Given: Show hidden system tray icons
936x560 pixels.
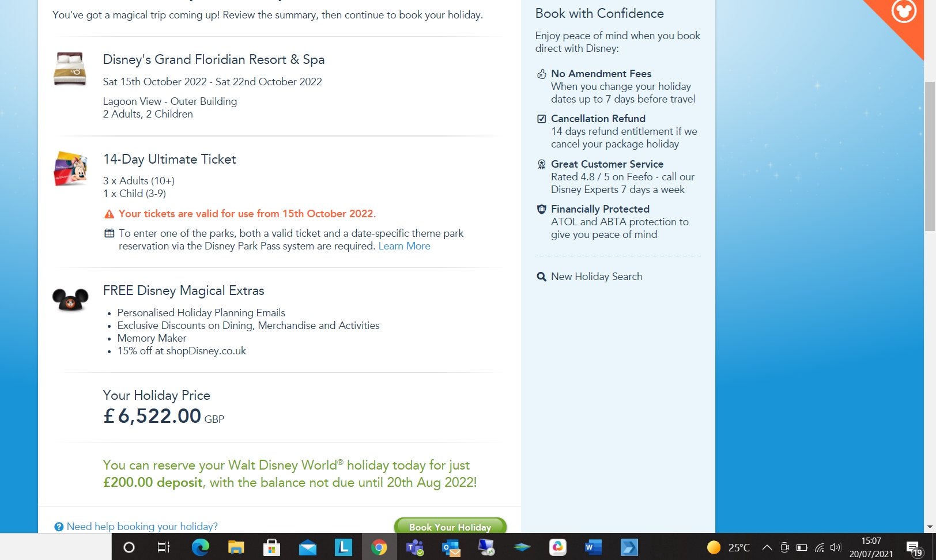Looking at the screenshot, I should tap(767, 547).
